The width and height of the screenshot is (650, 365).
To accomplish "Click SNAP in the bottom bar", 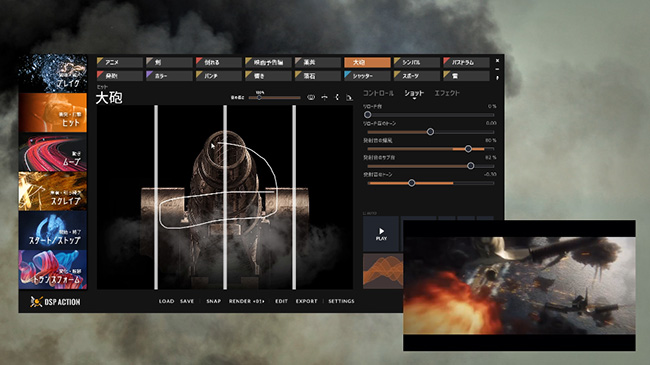I will pyautogui.click(x=213, y=301).
